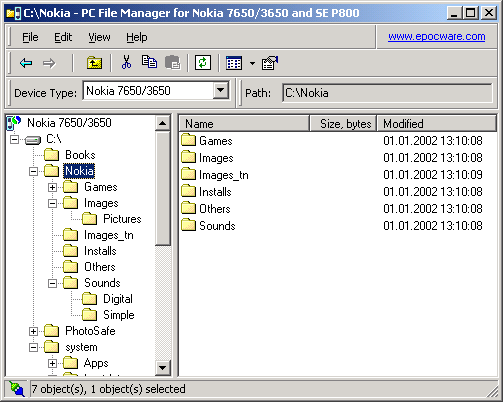
Task: Collapse the Nokia folder node
Action: (x=33, y=171)
